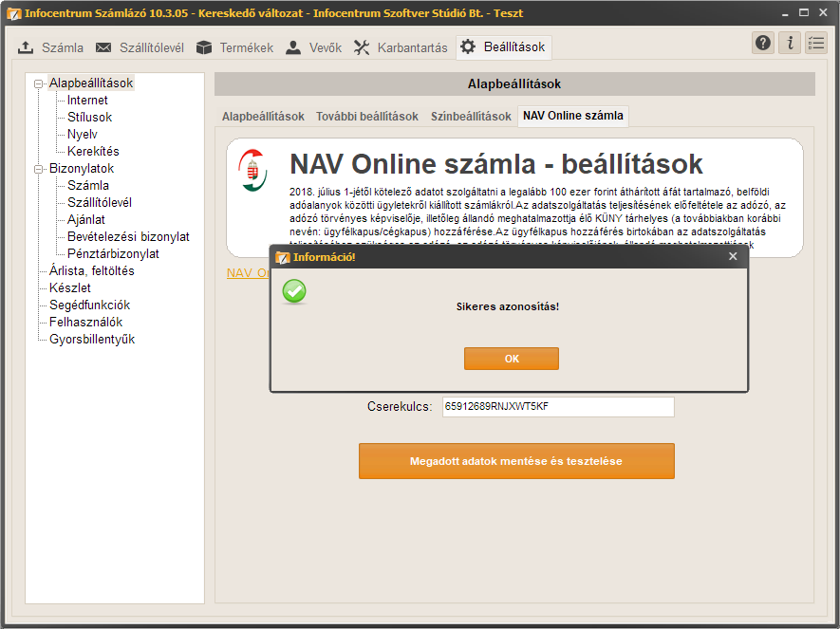Screen dimensions: 840x629
Task: Click the Termékek box icon
Action: (203, 47)
